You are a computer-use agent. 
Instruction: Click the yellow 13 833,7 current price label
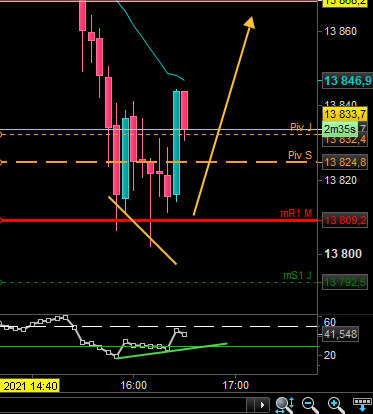tap(345, 114)
